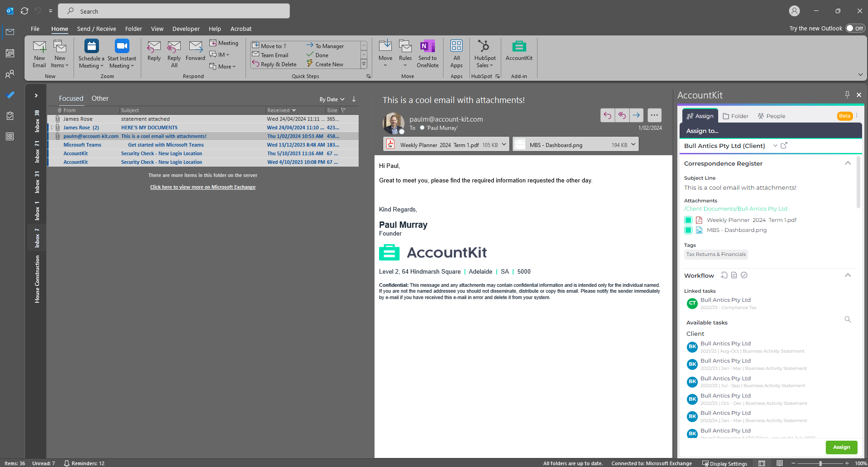Open the Client Documents/Bull Antics Pty Ltd path link
This screenshot has width=868, height=467.
pos(735,209)
